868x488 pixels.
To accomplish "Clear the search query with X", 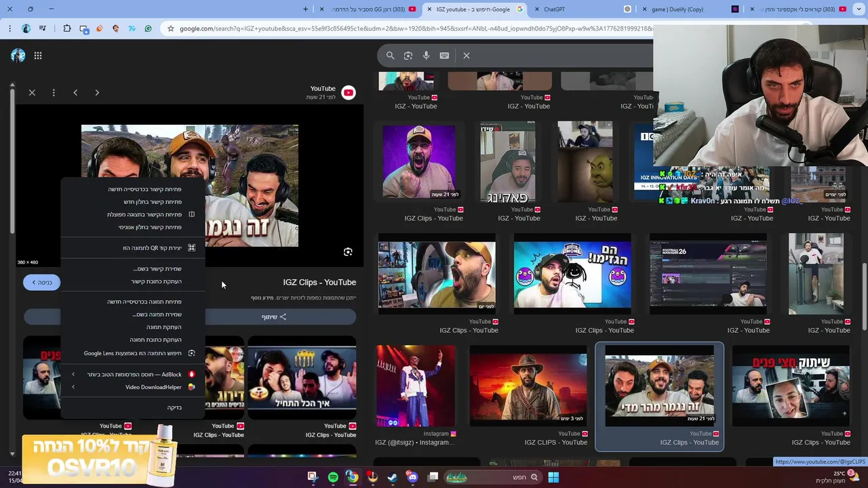I will [x=467, y=56].
